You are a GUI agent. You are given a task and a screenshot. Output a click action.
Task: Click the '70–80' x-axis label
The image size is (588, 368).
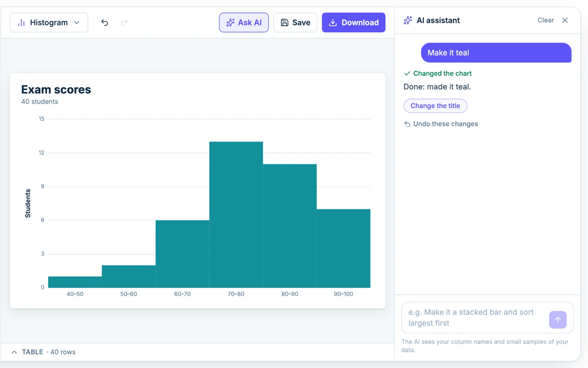point(236,294)
